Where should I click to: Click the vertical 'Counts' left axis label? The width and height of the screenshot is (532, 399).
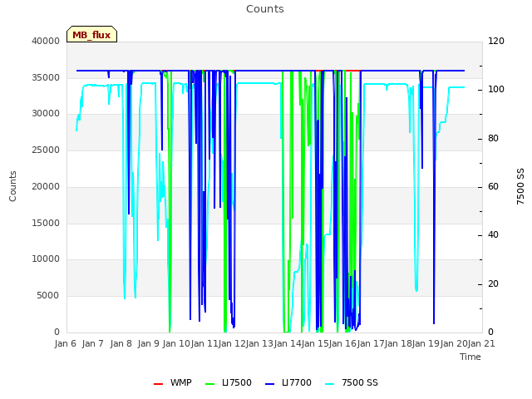tap(12, 186)
